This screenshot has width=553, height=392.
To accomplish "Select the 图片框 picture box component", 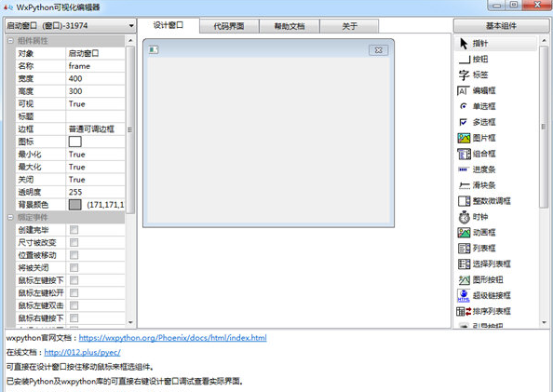I will tap(477, 138).
